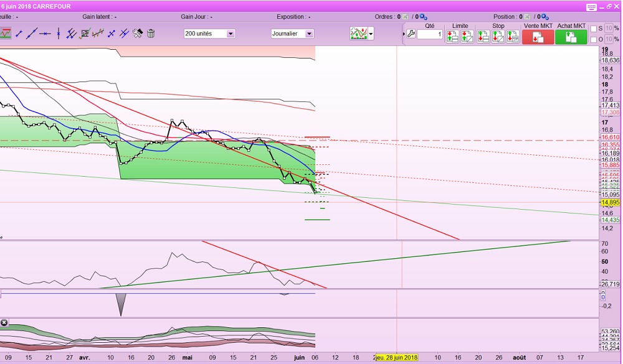The height and width of the screenshot is (364, 623).
Task: Select the vertical line drawing tool
Action: (59, 34)
